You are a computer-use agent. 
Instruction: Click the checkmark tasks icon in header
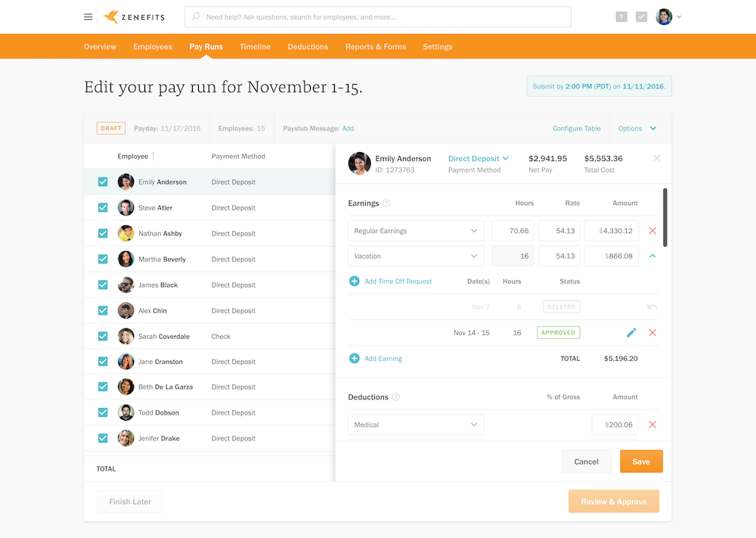[641, 17]
